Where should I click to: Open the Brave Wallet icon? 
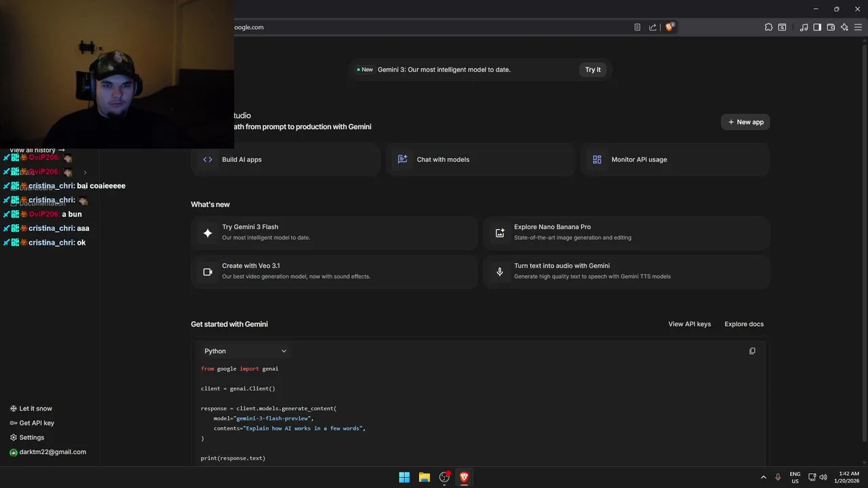pyautogui.click(x=831, y=27)
